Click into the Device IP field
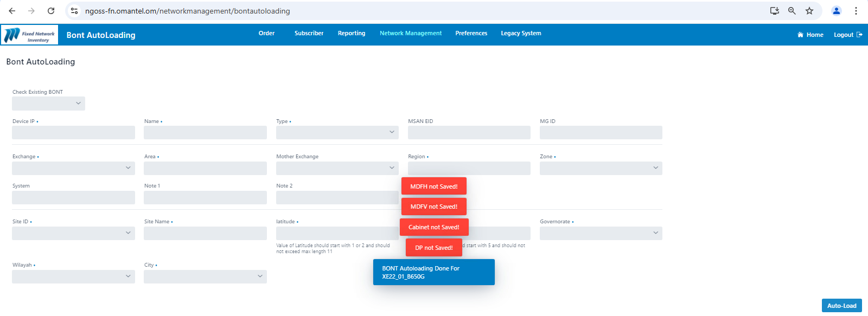 click(x=73, y=133)
